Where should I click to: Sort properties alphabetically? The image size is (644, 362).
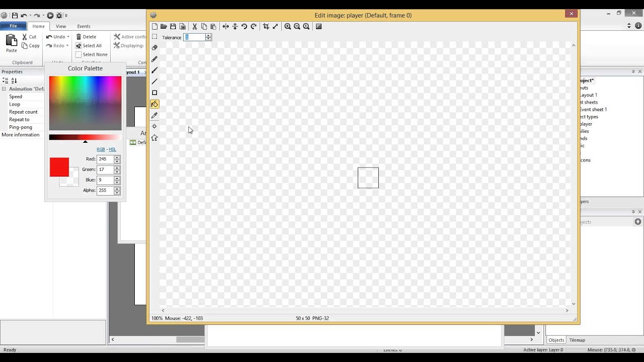pyautogui.click(x=14, y=80)
